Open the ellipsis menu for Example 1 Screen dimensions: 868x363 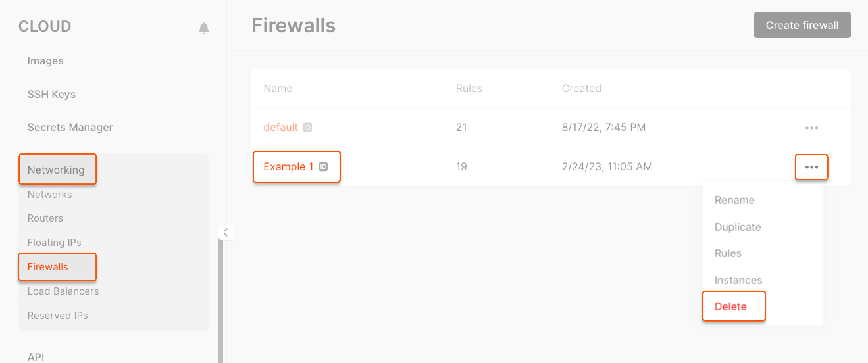(x=812, y=167)
